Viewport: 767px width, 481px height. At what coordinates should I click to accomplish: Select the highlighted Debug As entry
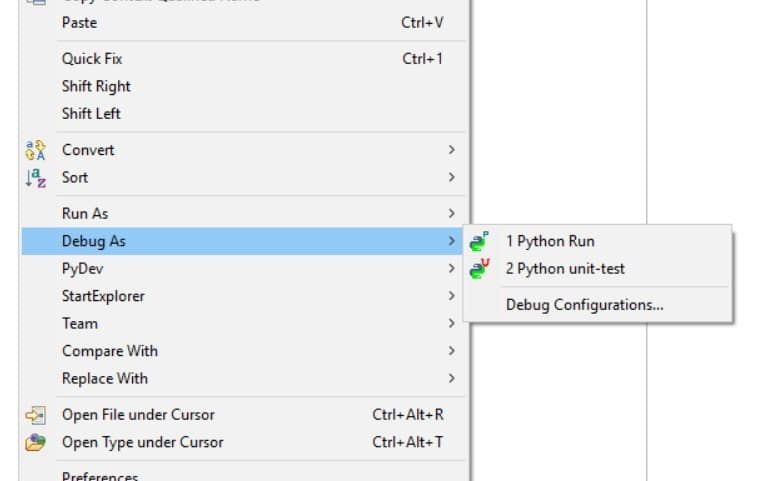[x=243, y=241]
